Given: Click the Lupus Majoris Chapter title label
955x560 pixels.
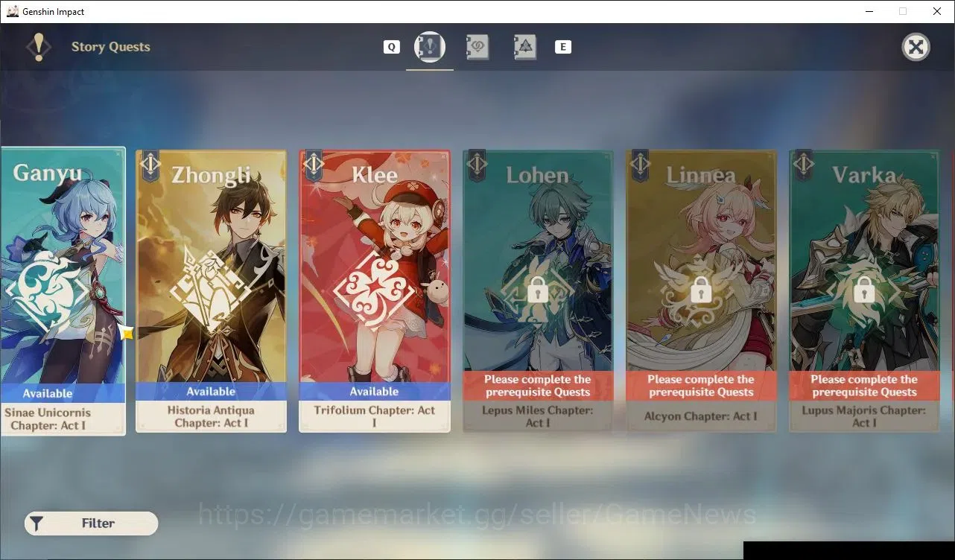Looking at the screenshot, I should point(863,416).
